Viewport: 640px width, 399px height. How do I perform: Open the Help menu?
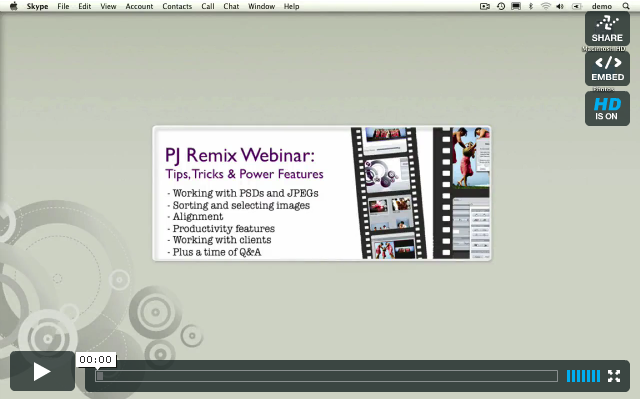coord(291,6)
